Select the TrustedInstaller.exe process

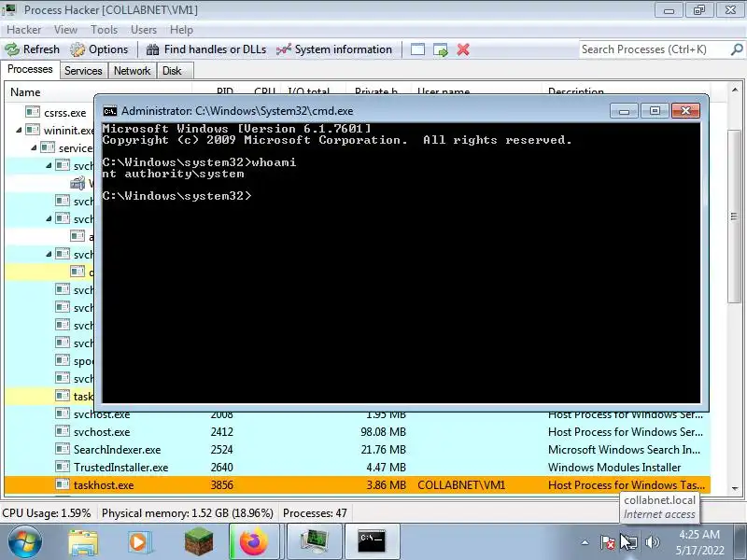(x=358, y=468)
